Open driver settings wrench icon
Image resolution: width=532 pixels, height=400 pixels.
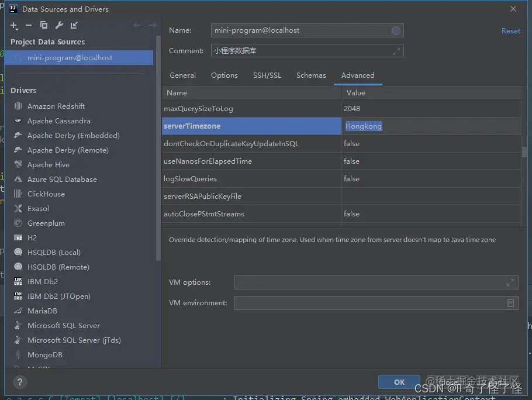[x=59, y=25]
